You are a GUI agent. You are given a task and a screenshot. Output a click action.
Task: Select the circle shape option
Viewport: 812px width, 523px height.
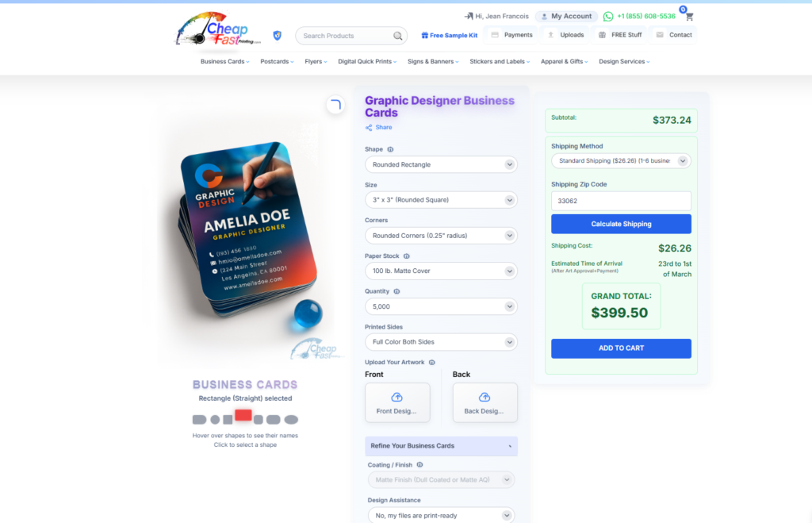point(215,420)
